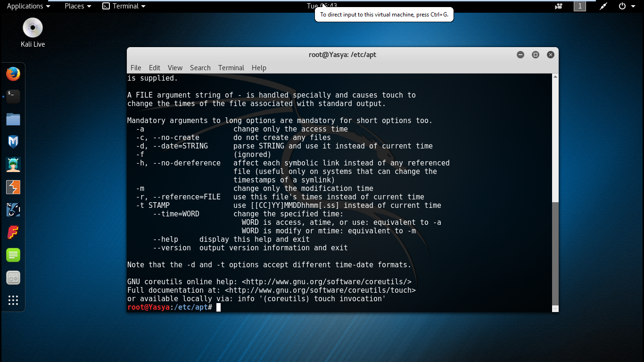Start Burp Suite from the dock
This screenshot has width=644, height=362.
[x=13, y=187]
